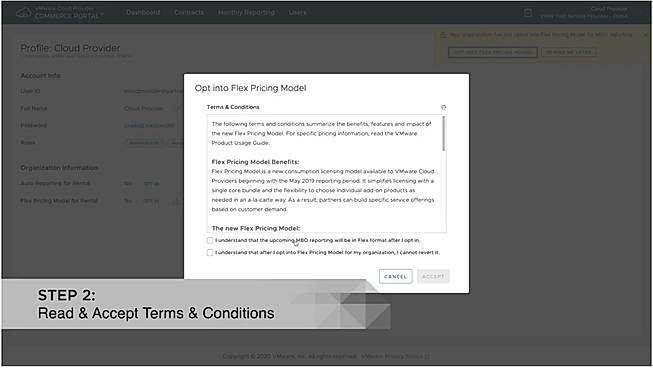
Task: Click the 'The new Flex Pricing Model:' heading
Action: click(x=256, y=228)
